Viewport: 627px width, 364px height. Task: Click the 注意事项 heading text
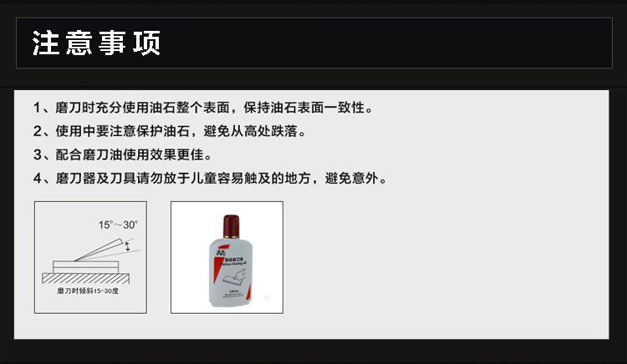tap(96, 43)
